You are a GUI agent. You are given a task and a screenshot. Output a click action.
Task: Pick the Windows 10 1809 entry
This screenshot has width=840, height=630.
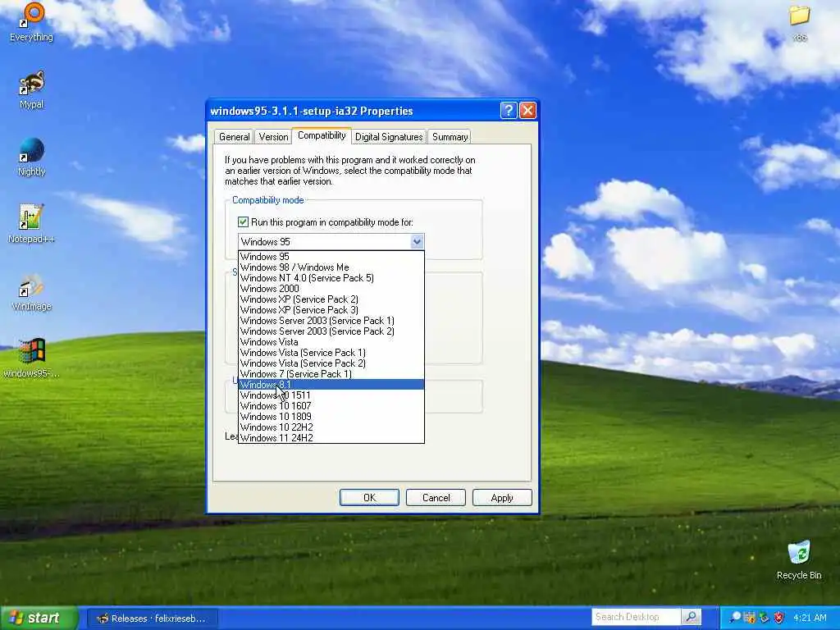(331, 417)
